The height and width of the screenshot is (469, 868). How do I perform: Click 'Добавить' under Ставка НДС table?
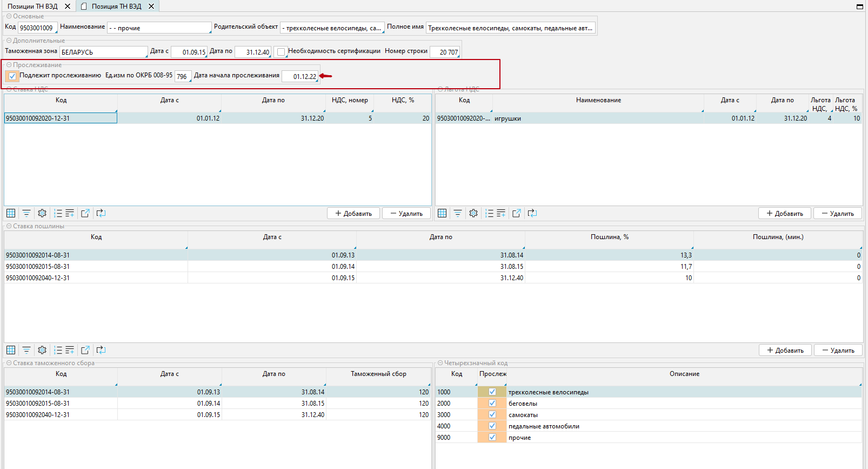click(353, 213)
